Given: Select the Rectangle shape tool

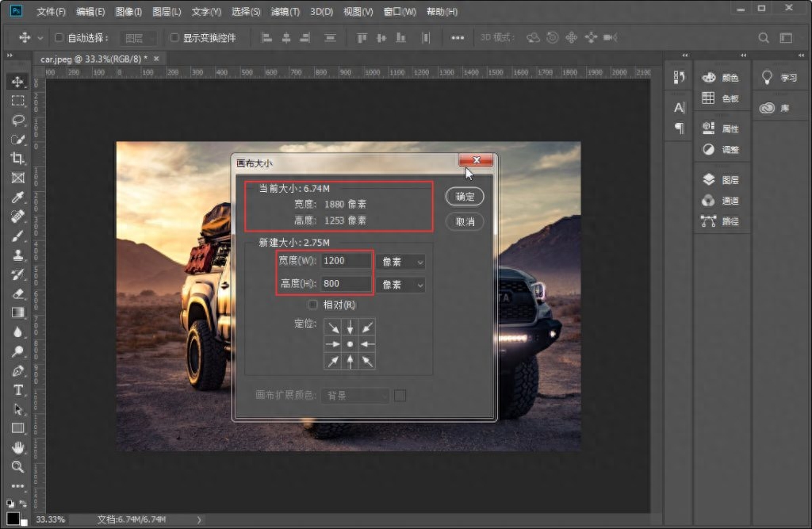Looking at the screenshot, I should (x=17, y=428).
